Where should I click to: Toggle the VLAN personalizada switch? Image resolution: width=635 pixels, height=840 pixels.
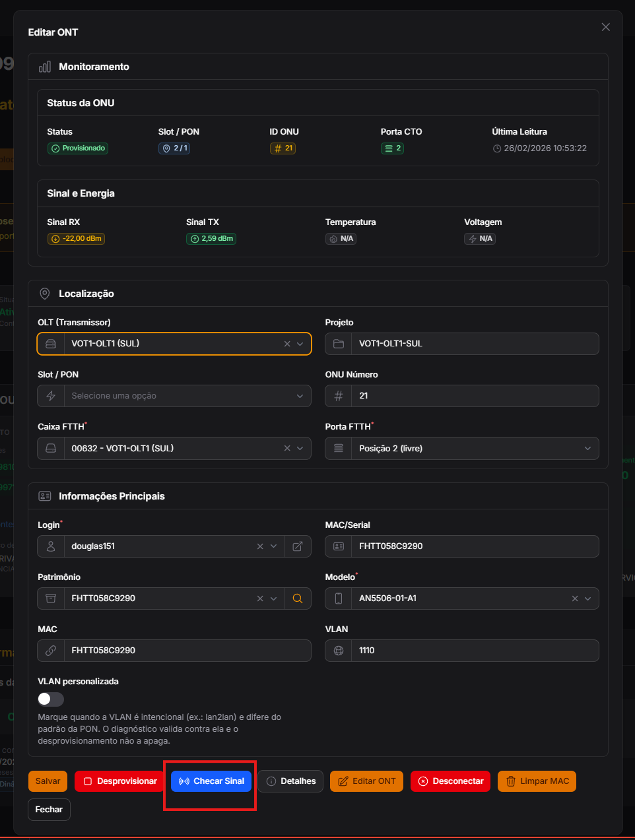tap(51, 699)
